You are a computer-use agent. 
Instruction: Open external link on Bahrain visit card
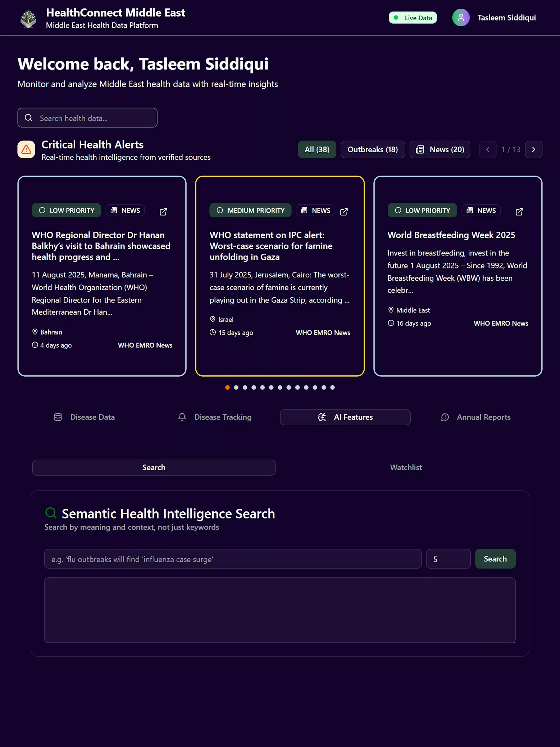point(163,212)
